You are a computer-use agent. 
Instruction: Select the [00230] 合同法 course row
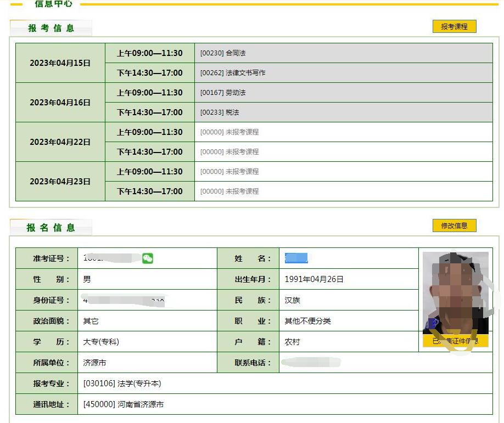point(223,53)
